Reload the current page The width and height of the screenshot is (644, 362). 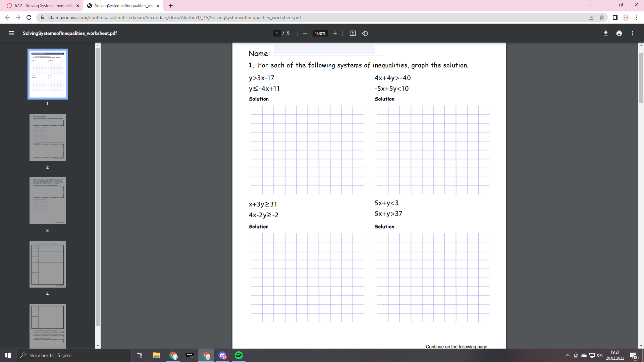pyautogui.click(x=29, y=17)
